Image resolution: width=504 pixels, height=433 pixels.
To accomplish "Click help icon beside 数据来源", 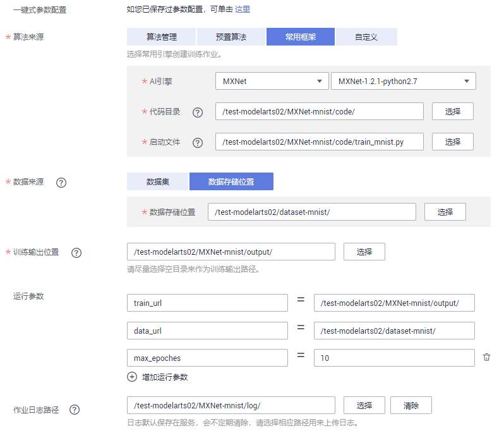I will [x=61, y=183].
